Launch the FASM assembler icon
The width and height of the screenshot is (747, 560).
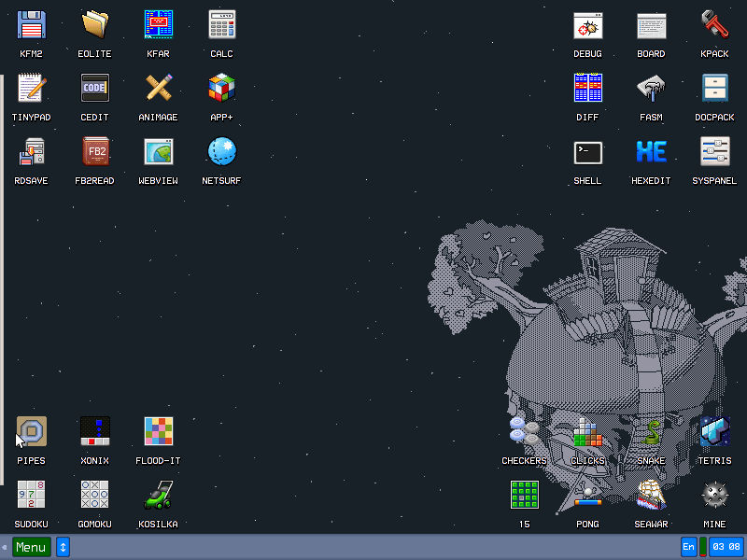[x=651, y=88]
